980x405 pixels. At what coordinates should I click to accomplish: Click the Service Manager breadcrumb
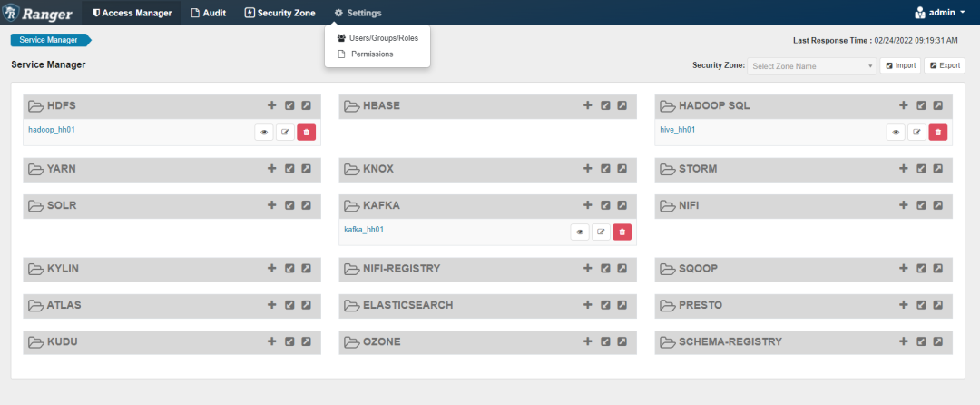click(51, 40)
